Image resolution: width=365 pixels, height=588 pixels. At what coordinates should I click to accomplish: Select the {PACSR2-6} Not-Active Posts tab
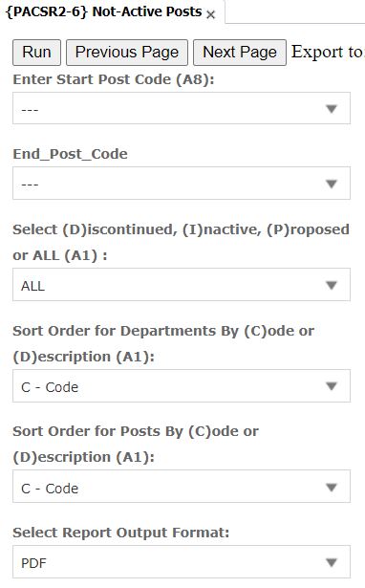tap(104, 12)
